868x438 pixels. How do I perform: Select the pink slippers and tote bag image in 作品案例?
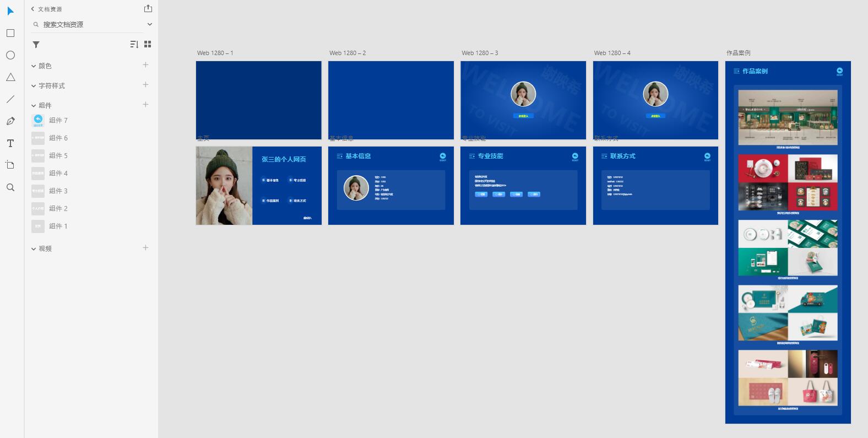coord(788,378)
